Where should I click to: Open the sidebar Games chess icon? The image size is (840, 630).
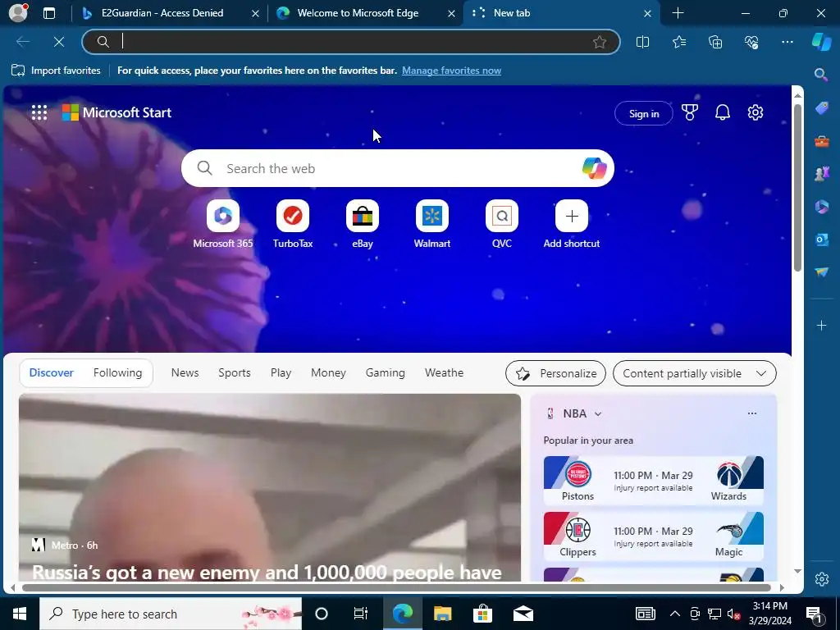click(821, 174)
